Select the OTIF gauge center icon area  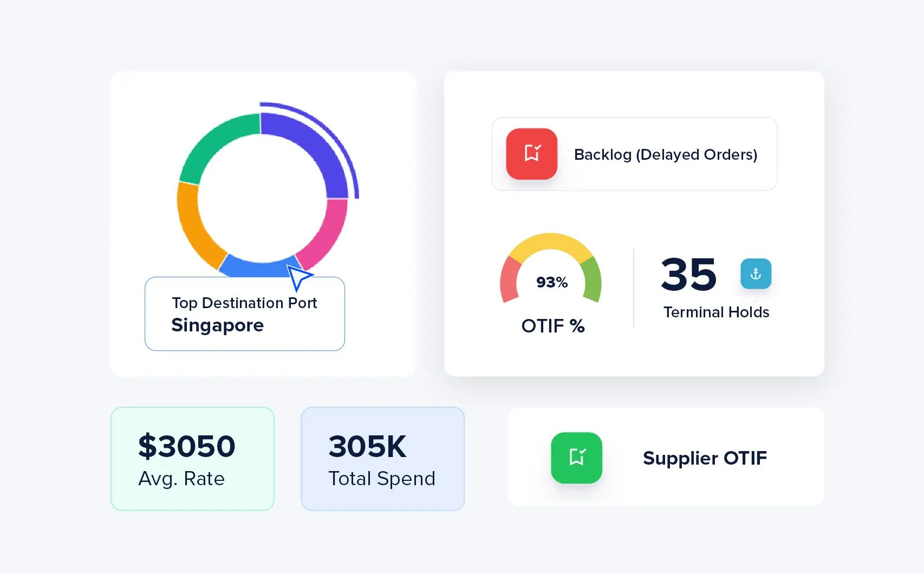551,282
